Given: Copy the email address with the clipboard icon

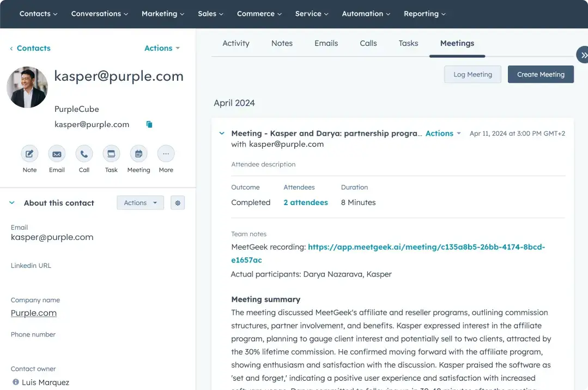Looking at the screenshot, I should [149, 124].
